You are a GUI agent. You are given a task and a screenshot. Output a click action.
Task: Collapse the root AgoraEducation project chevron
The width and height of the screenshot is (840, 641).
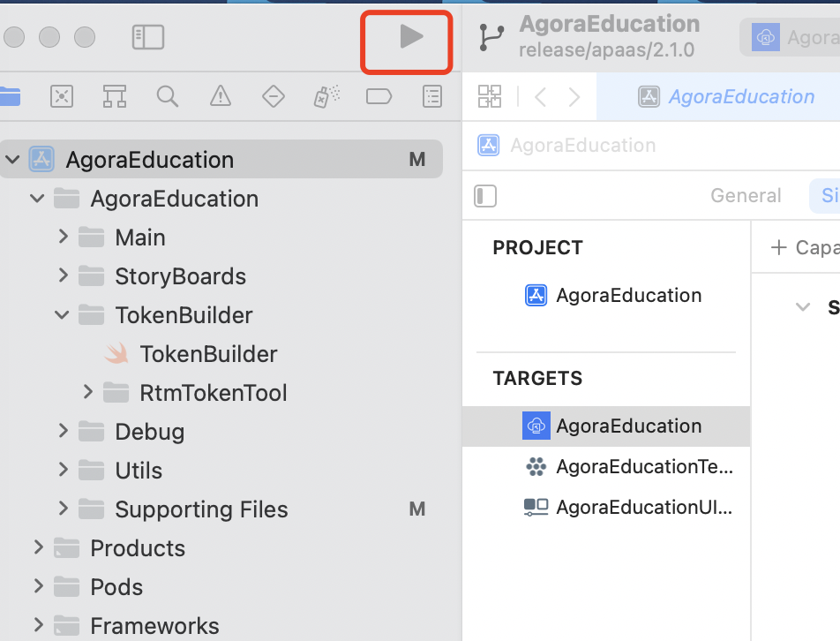coord(12,160)
